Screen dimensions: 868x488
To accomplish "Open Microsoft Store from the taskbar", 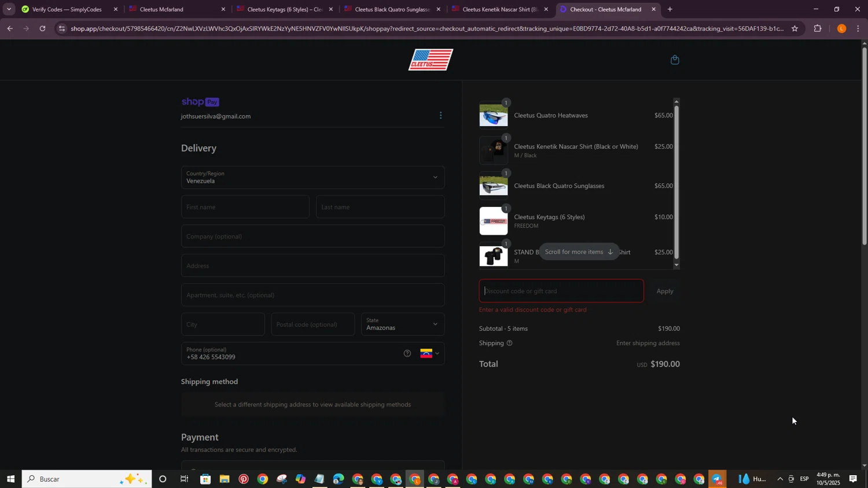I will pyautogui.click(x=205, y=479).
